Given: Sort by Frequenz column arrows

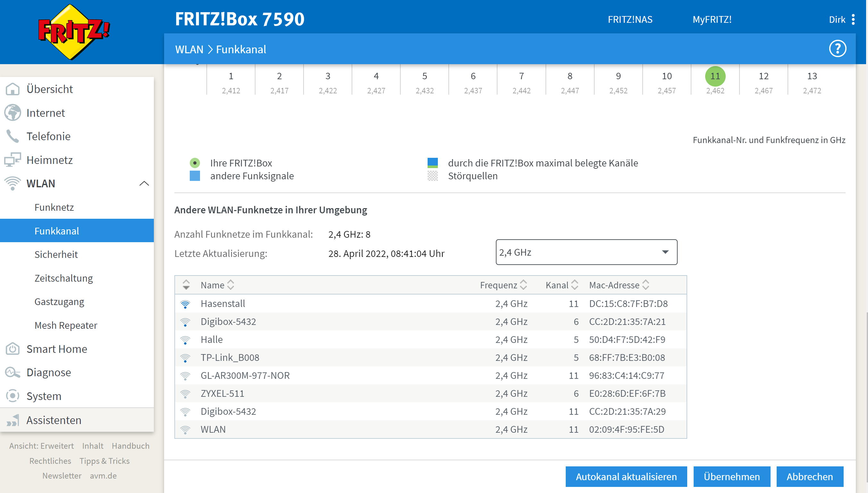Looking at the screenshot, I should coord(523,285).
